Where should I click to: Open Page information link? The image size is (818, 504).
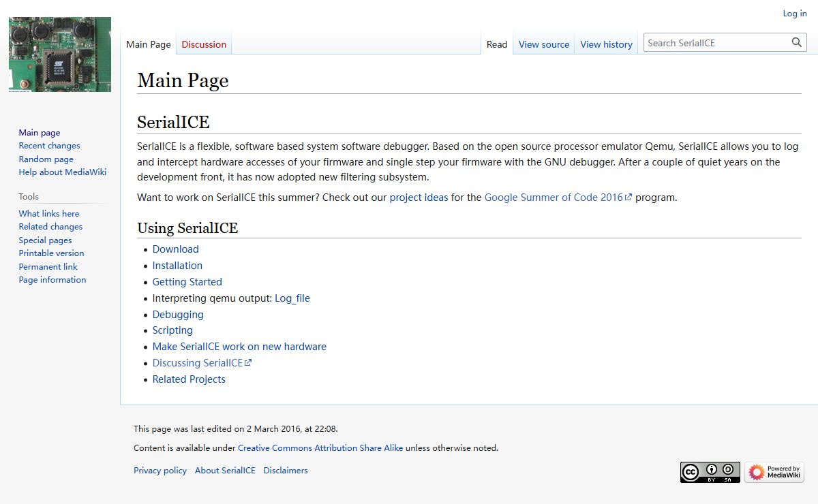pos(52,280)
